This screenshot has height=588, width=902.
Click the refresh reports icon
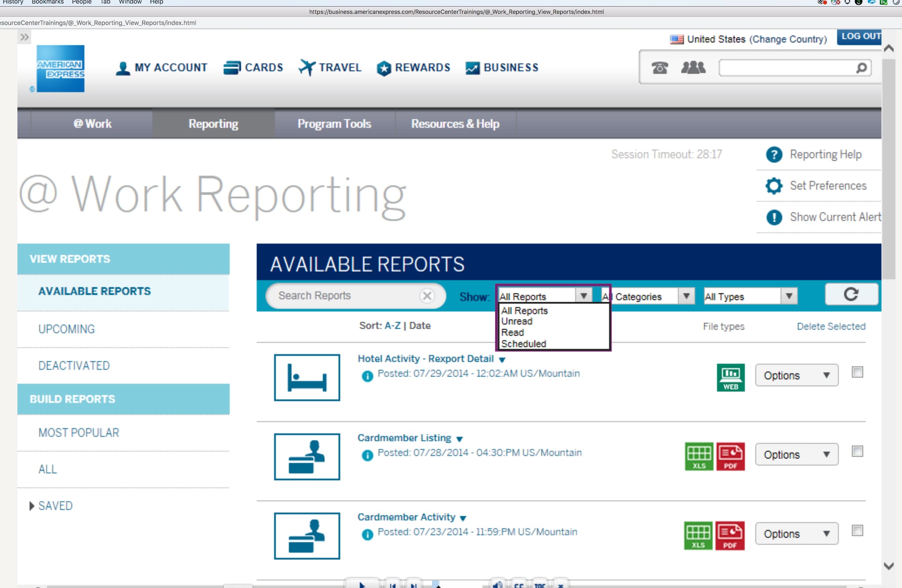(851, 294)
